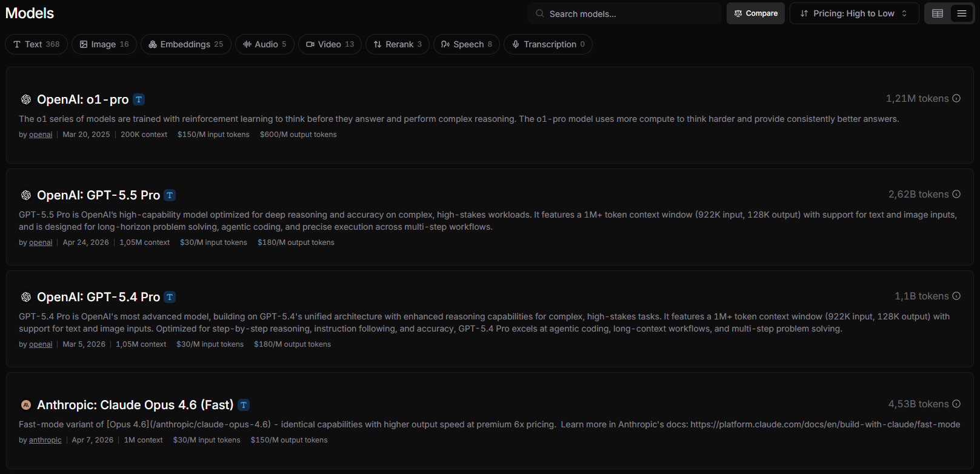Filter models by Rerank
The image size is (980, 474).
click(398, 44)
